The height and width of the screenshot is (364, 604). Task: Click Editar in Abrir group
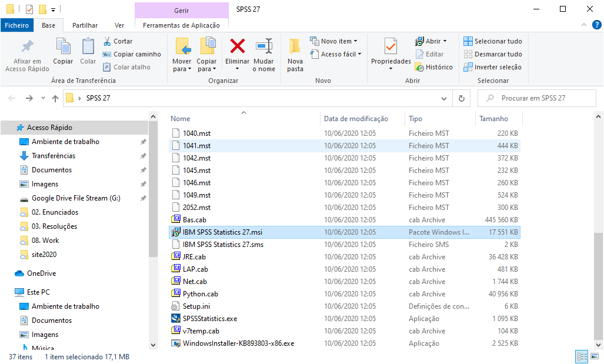(x=429, y=54)
